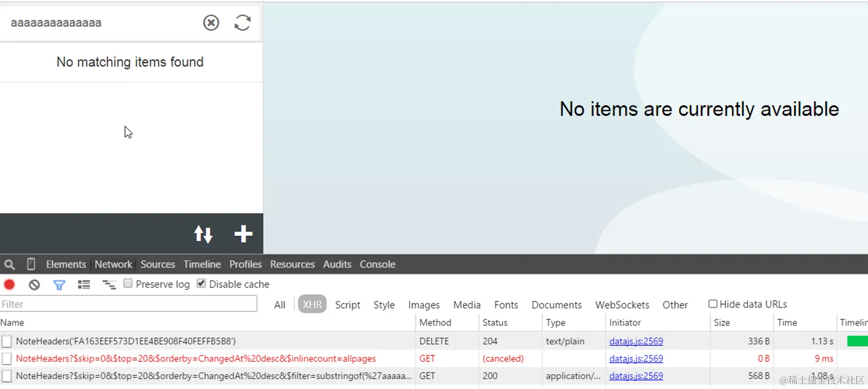The width and height of the screenshot is (868, 389).
Task: Click the 336 B size cell
Action: click(x=759, y=341)
